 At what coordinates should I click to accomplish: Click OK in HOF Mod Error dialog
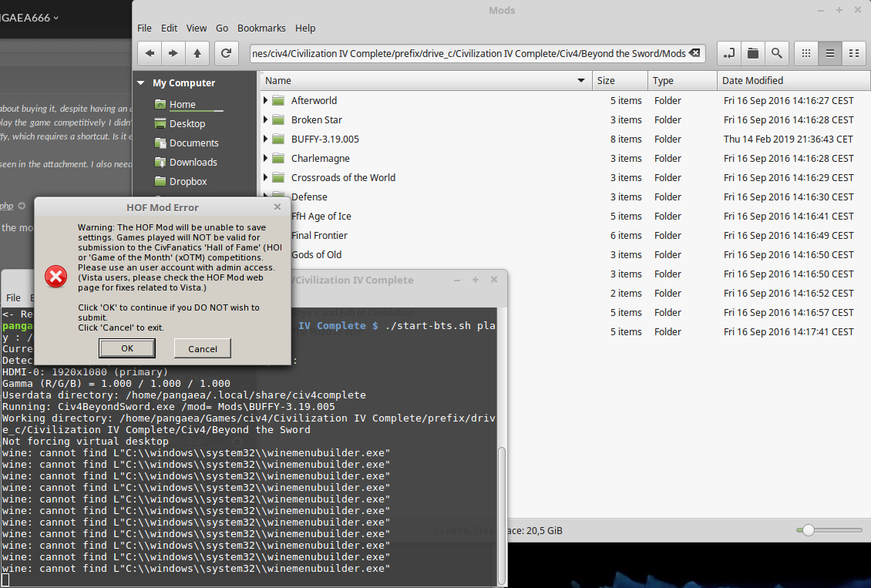(127, 348)
